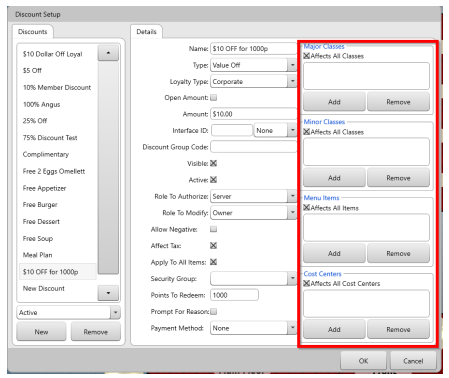
Task: Click the Discount Group Code field
Action: tap(253, 147)
